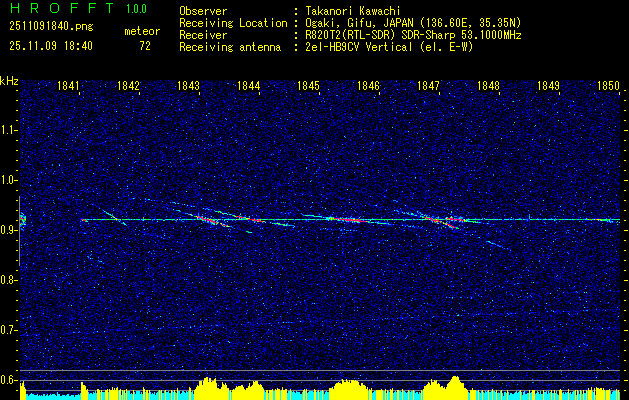Click the 1.1 frequency axis label
This screenshot has width=629, height=400.
click(x=9, y=130)
